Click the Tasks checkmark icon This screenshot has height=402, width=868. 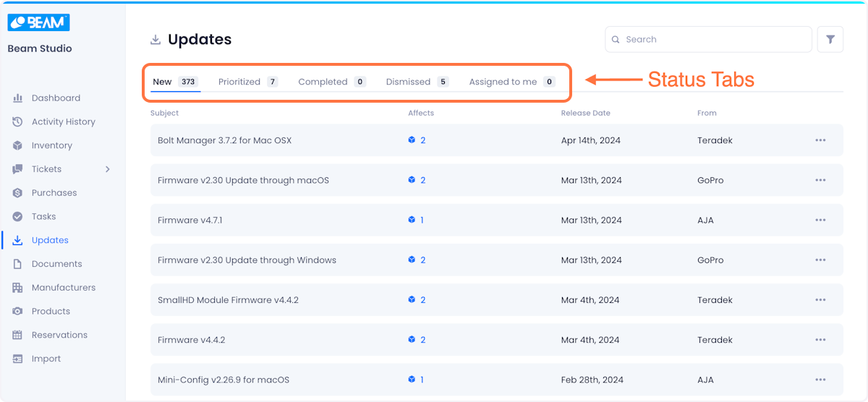pyautogui.click(x=17, y=217)
